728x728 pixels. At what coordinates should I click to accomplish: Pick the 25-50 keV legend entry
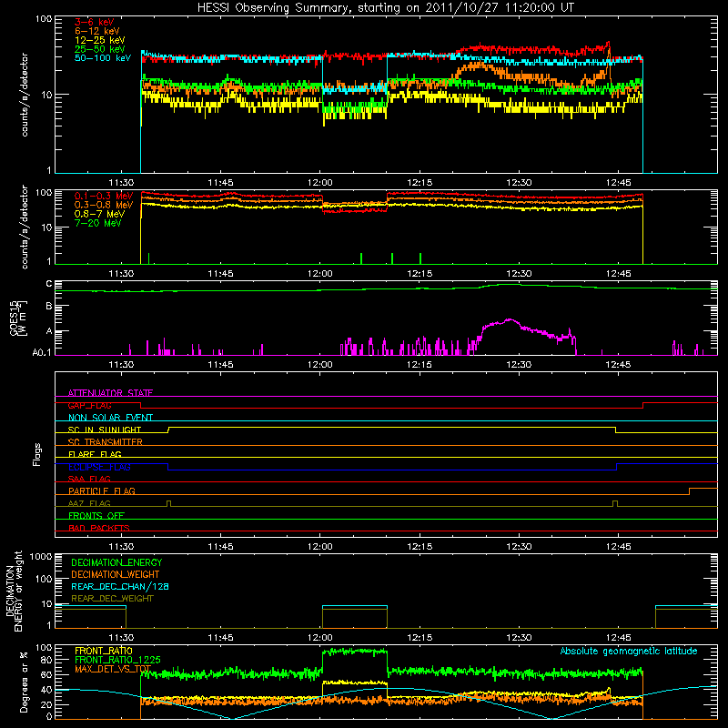pos(100,49)
